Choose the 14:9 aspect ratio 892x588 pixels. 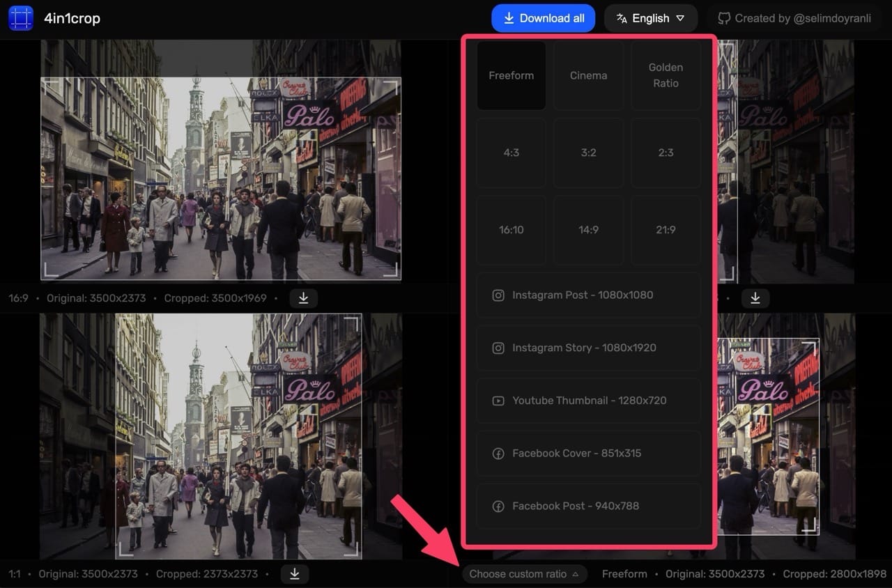(x=589, y=230)
